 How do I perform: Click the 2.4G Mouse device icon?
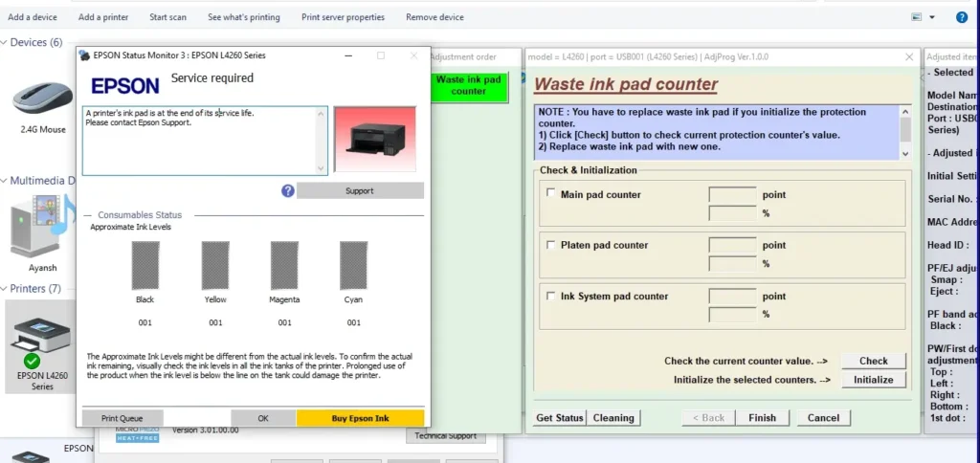click(42, 98)
